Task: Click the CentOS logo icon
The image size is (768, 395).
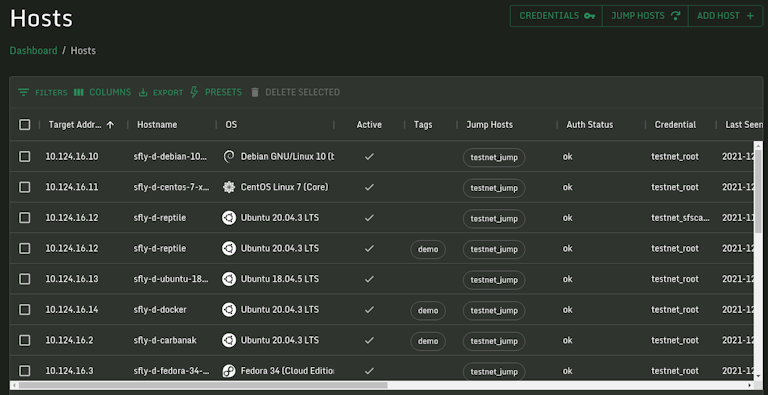Action: 229,187
